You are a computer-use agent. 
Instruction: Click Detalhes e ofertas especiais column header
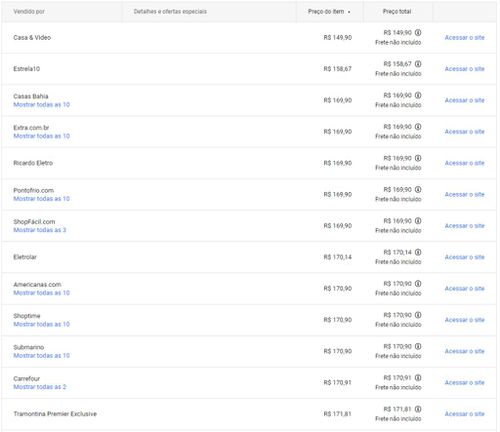click(x=170, y=12)
